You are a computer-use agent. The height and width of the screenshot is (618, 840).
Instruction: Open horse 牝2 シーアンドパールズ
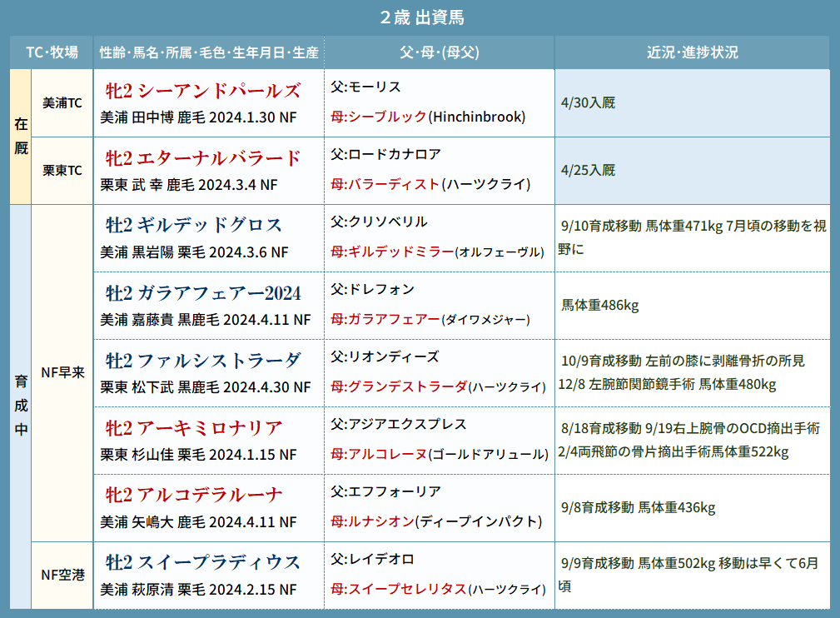(x=202, y=91)
